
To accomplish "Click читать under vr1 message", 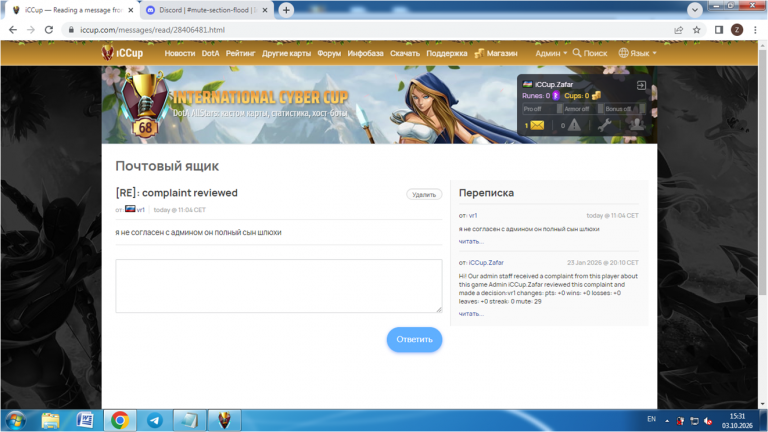I will pyautogui.click(x=471, y=241).
